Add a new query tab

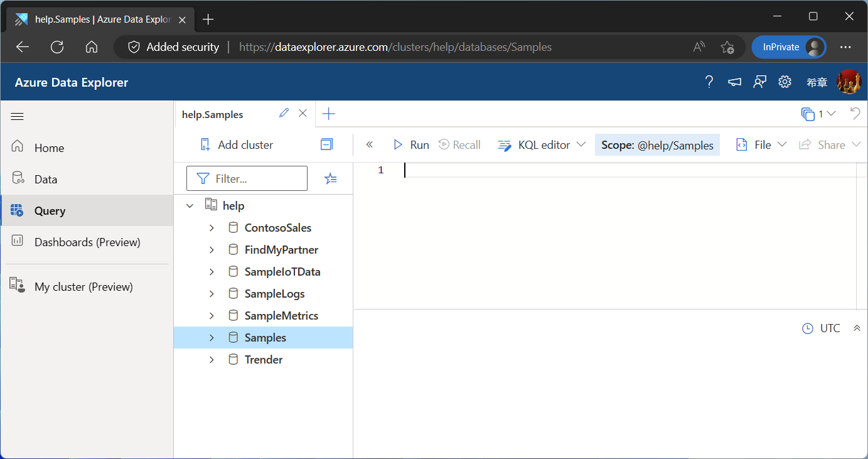(x=328, y=114)
